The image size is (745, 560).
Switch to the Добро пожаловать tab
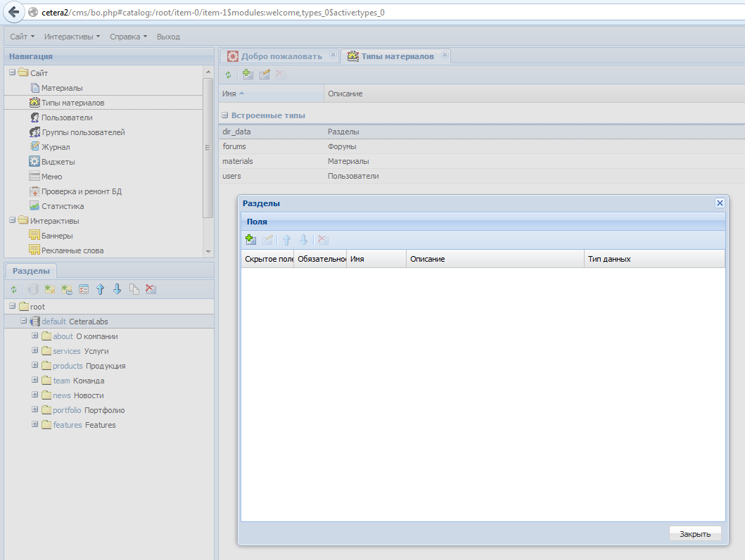pyautogui.click(x=281, y=56)
